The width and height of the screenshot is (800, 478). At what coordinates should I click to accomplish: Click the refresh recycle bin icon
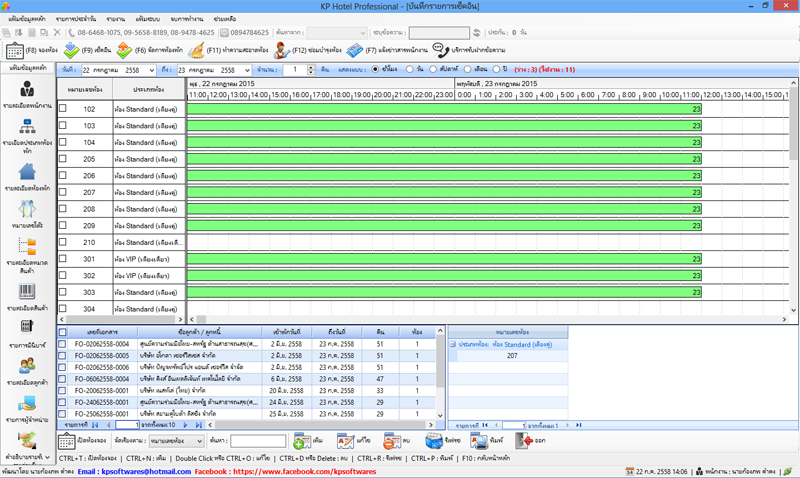click(434, 441)
